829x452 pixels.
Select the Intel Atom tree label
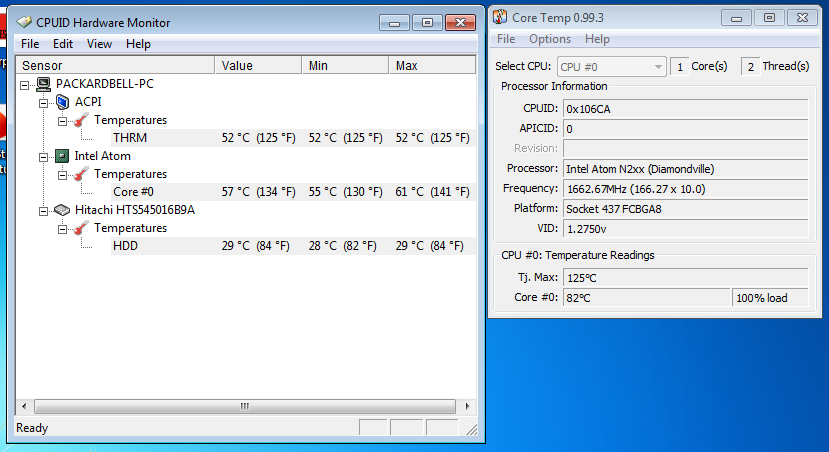(x=103, y=156)
